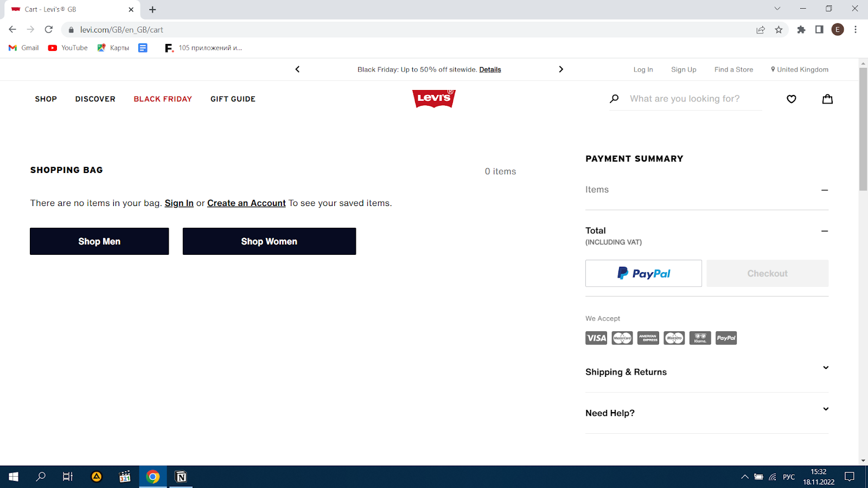Click the Shop Men button
The height and width of the screenshot is (488, 868).
tap(99, 241)
